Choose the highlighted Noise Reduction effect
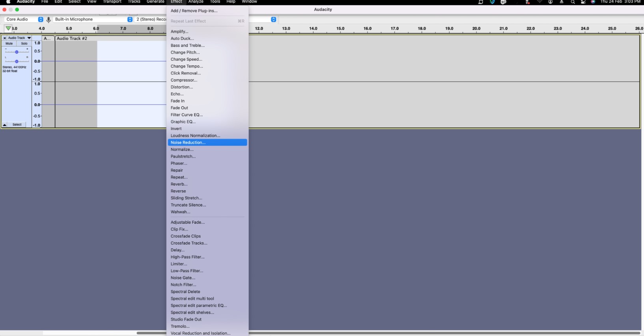 click(x=207, y=143)
